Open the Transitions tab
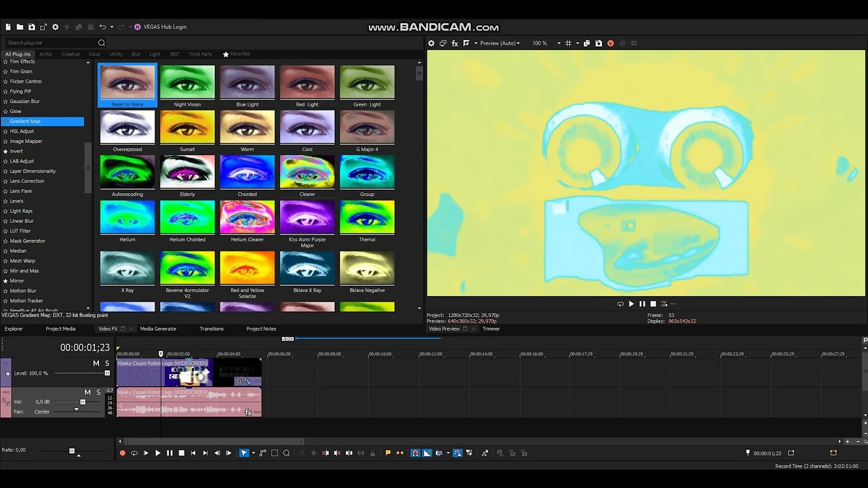The width and height of the screenshot is (868, 488). 212,329
